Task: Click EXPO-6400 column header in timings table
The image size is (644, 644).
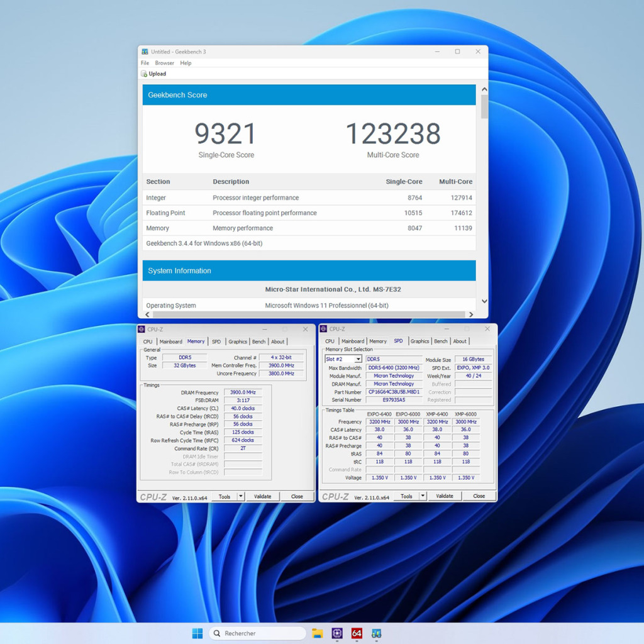Action: [x=379, y=414]
